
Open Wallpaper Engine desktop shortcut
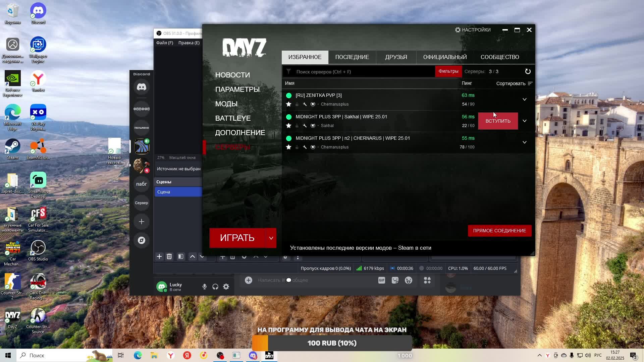click(38, 50)
